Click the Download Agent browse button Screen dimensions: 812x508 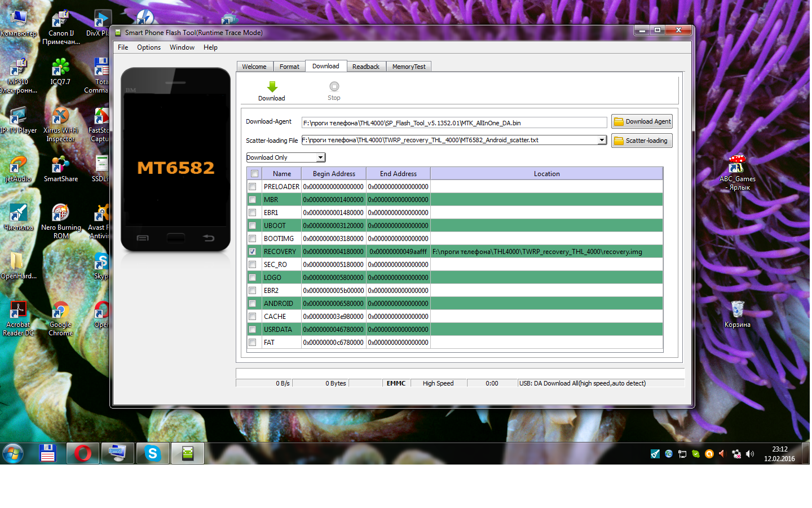point(642,122)
